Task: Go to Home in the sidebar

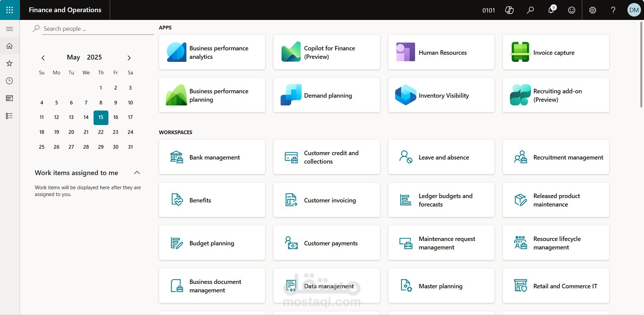Action: (x=9, y=46)
